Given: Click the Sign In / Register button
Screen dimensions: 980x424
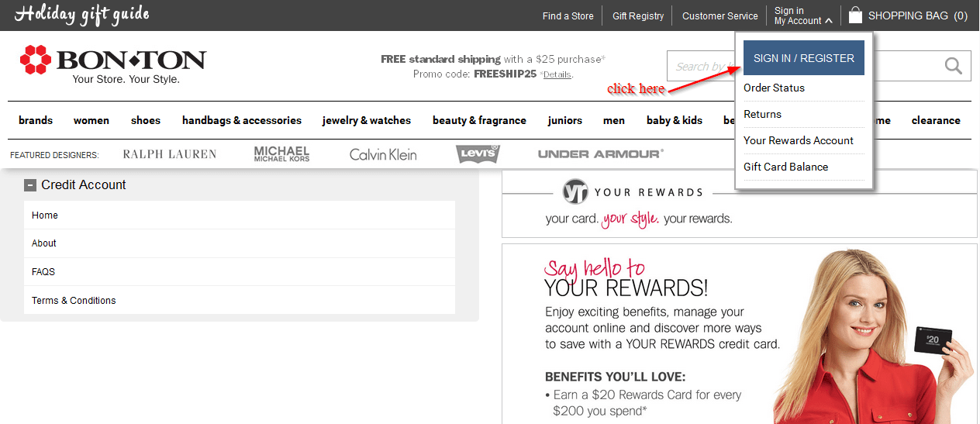Looking at the screenshot, I should coord(804,58).
